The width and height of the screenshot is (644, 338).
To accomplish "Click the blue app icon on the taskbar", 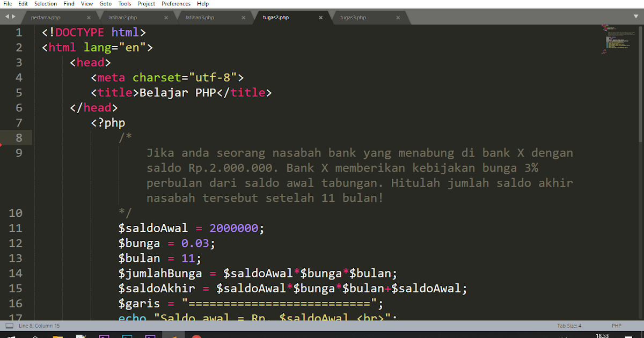I will tap(127, 335).
